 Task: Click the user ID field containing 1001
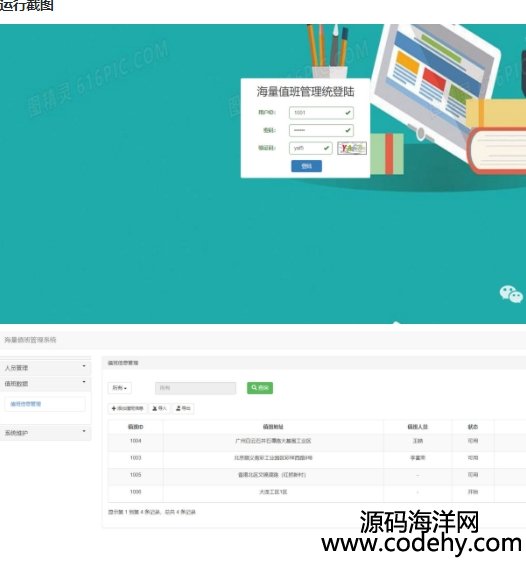tap(321, 113)
